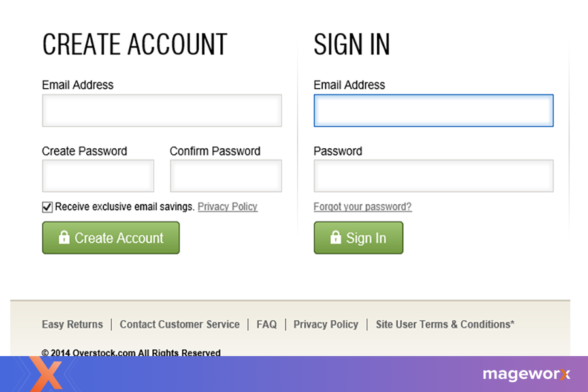Click the padlock icon on Sign In button
The width and height of the screenshot is (588, 392).
coord(336,238)
